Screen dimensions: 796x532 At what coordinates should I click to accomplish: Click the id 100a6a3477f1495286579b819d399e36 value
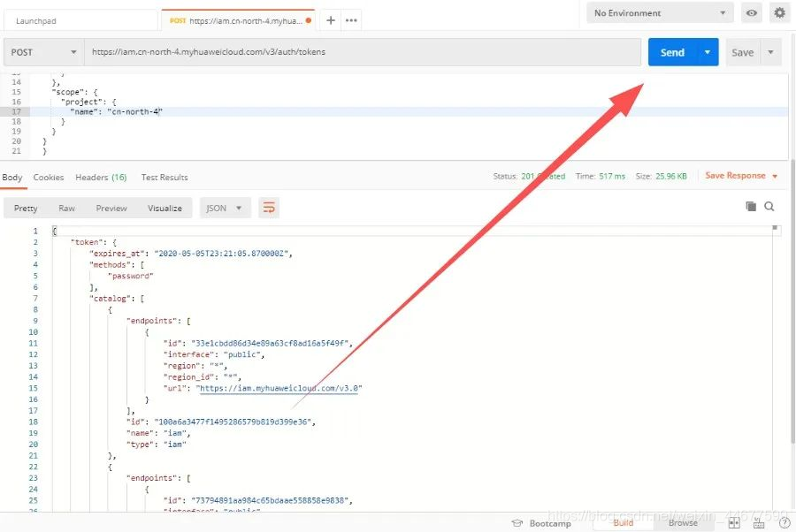click(x=232, y=422)
